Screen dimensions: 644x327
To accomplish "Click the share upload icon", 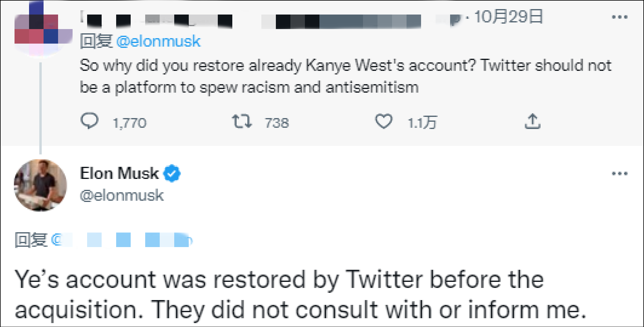I will click(532, 122).
